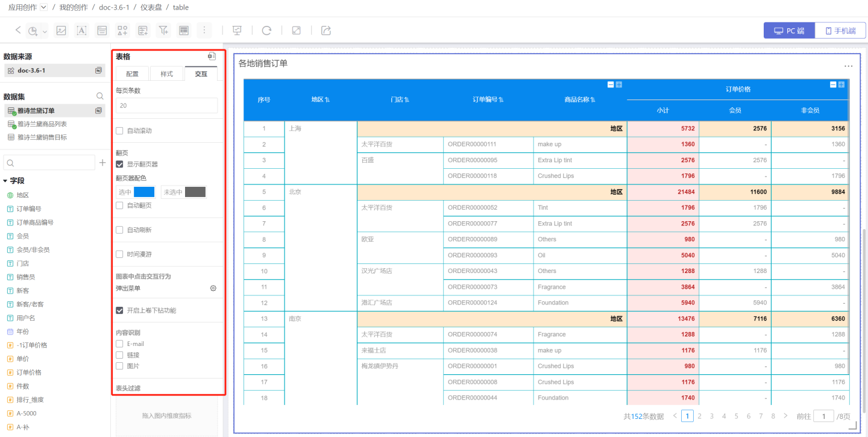Viewport: 868px width, 437px height.
Task: Open the add chart type dropdown arrow
Action: pyautogui.click(x=45, y=31)
